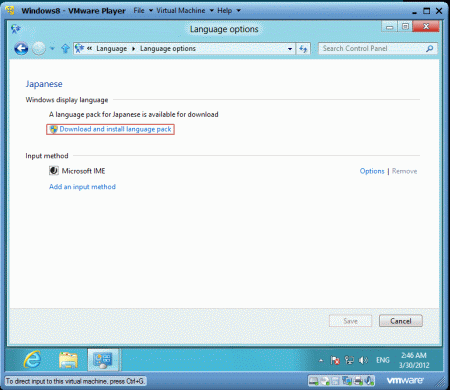Maximize the Language options window
The image size is (450, 390).
coord(405,26)
